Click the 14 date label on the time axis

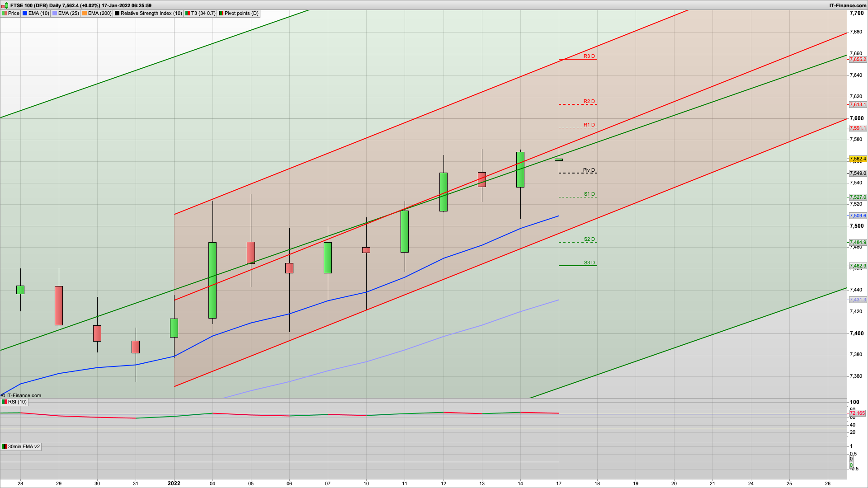[x=520, y=483]
